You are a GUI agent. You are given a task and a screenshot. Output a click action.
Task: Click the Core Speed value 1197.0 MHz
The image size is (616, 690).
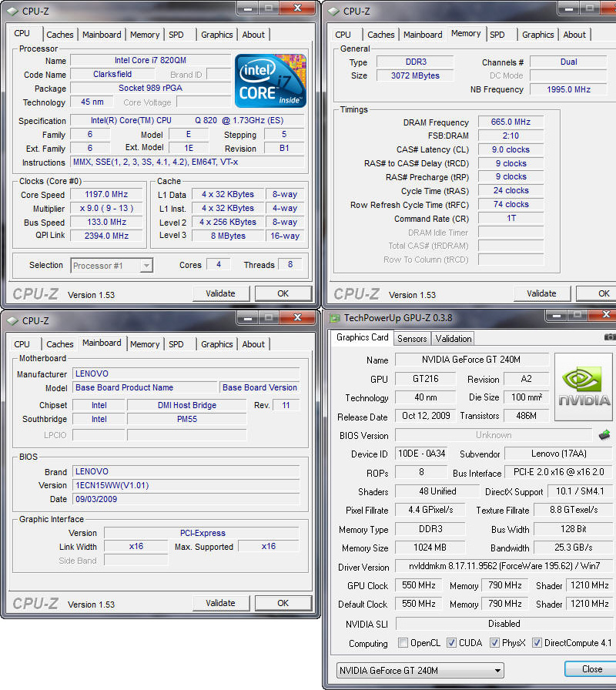[x=106, y=195]
